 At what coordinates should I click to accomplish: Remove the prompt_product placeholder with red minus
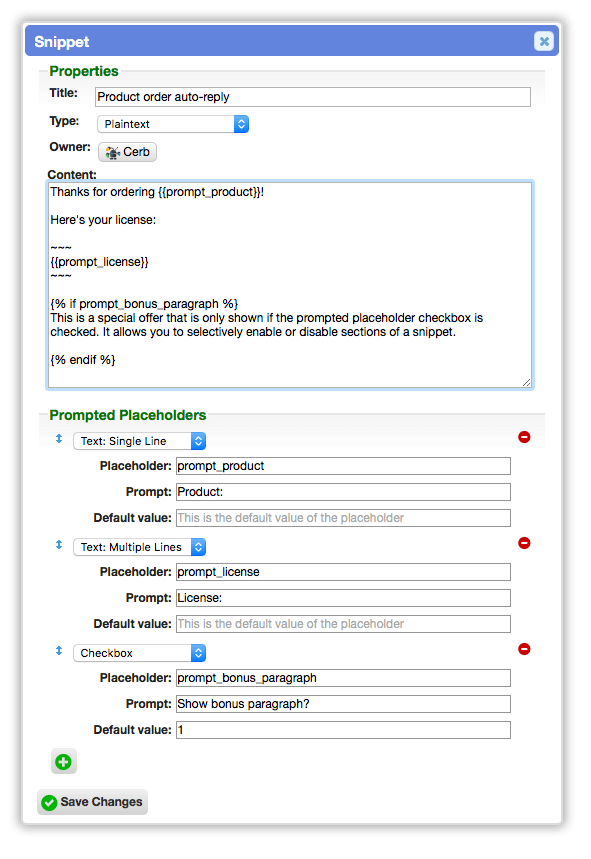coord(524,437)
